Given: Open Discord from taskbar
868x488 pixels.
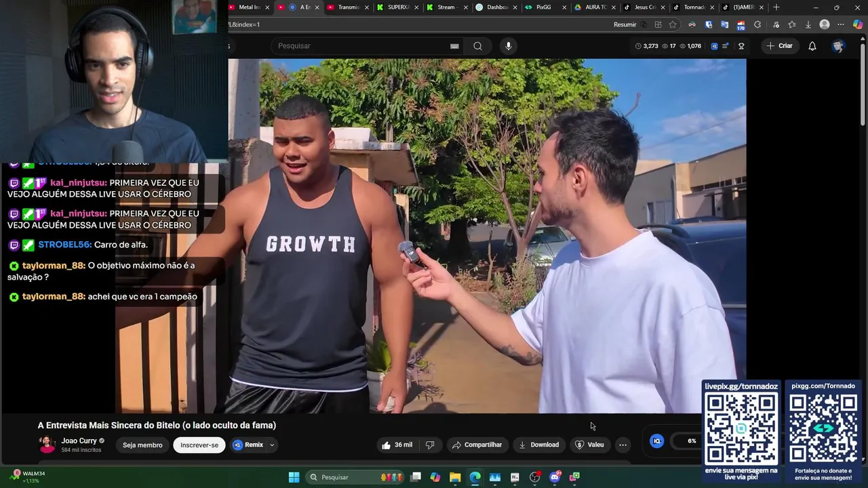Looking at the screenshot, I should (555, 477).
